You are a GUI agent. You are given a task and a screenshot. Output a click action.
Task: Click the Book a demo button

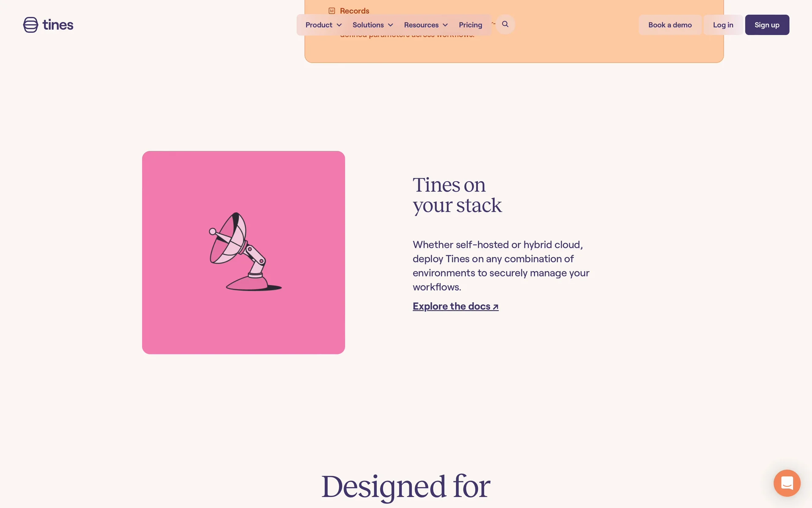pos(670,25)
